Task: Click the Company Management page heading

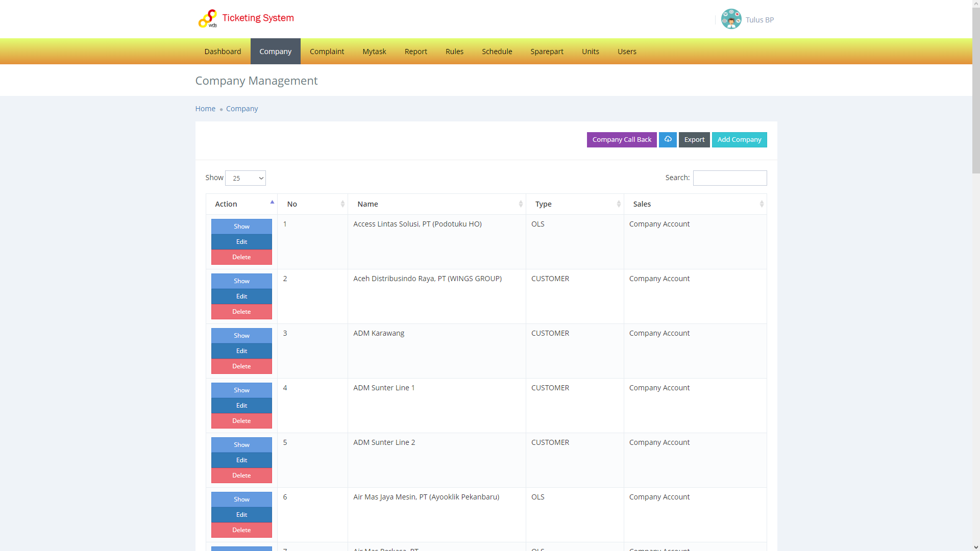Action: point(256,81)
